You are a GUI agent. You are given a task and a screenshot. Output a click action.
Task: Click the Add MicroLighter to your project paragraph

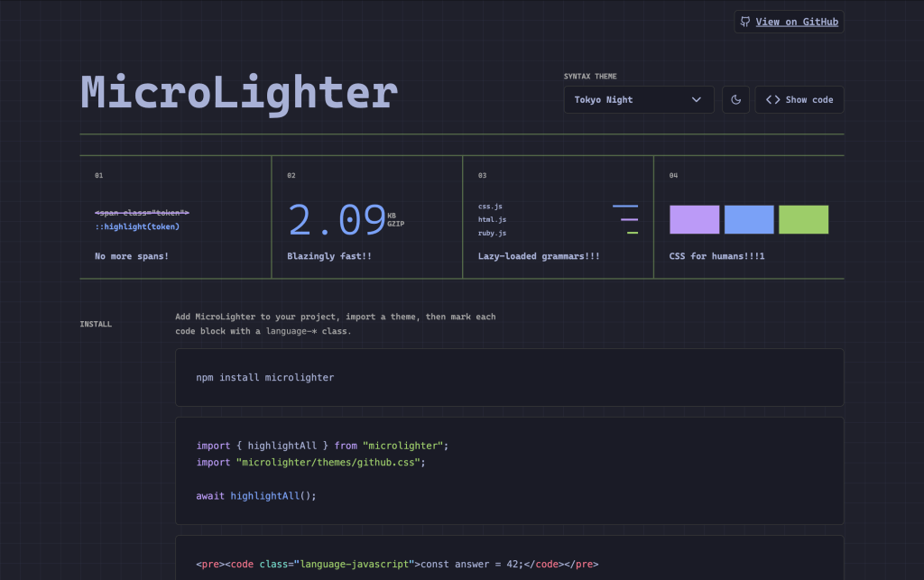[336, 324]
